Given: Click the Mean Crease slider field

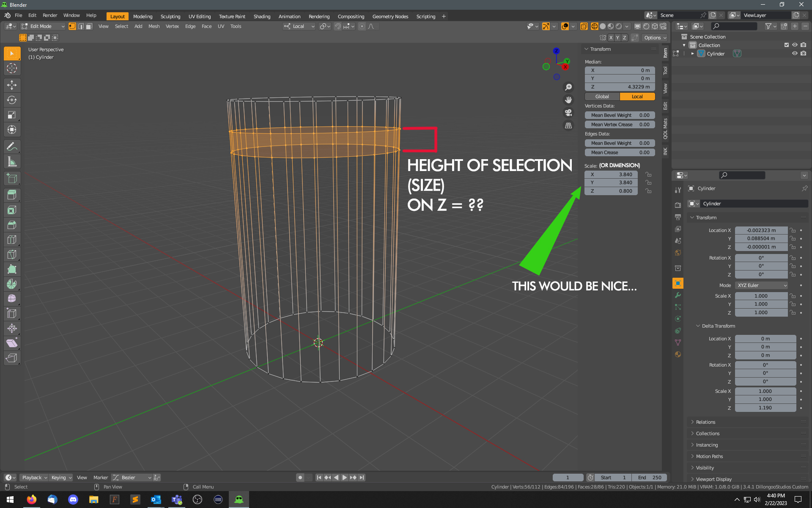Looking at the screenshot, I should point(620,152).
